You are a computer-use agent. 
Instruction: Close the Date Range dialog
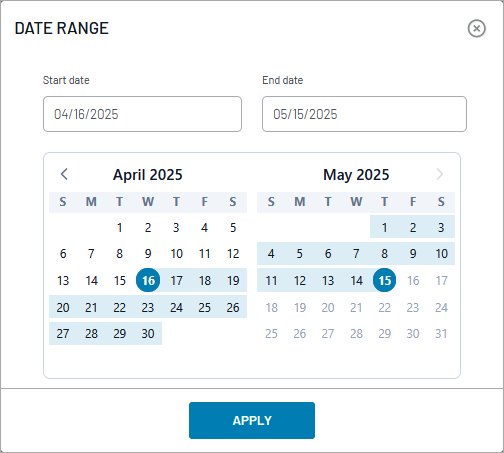coord(476,28)
